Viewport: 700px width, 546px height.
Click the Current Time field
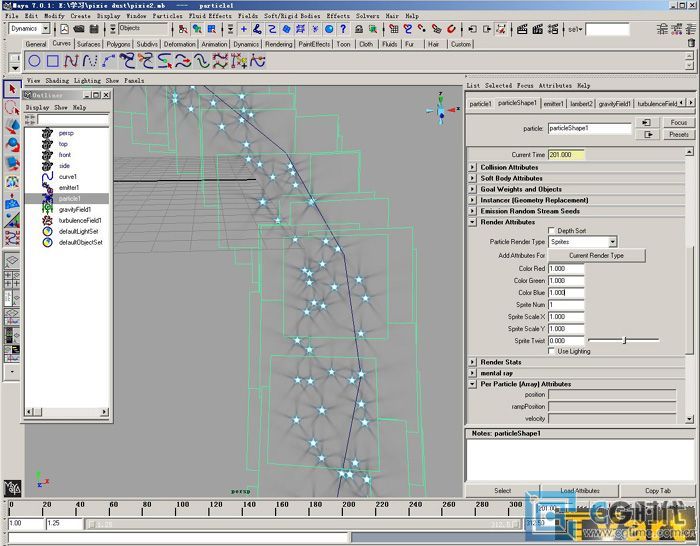click(566, 155)
